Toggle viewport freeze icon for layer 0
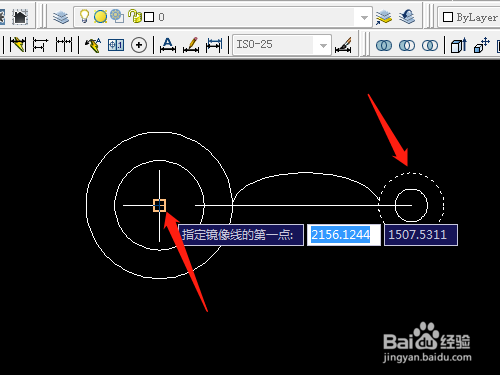 [x=117, y=16]
